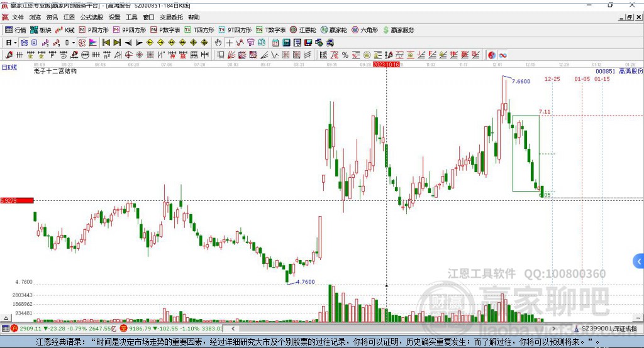Click the 赢家服务 button
This screenshot has width=644, height=348.
(x=398, y=30)
